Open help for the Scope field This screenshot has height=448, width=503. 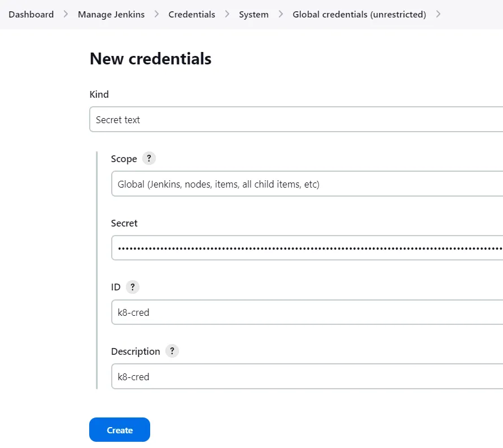coord(148,159)
